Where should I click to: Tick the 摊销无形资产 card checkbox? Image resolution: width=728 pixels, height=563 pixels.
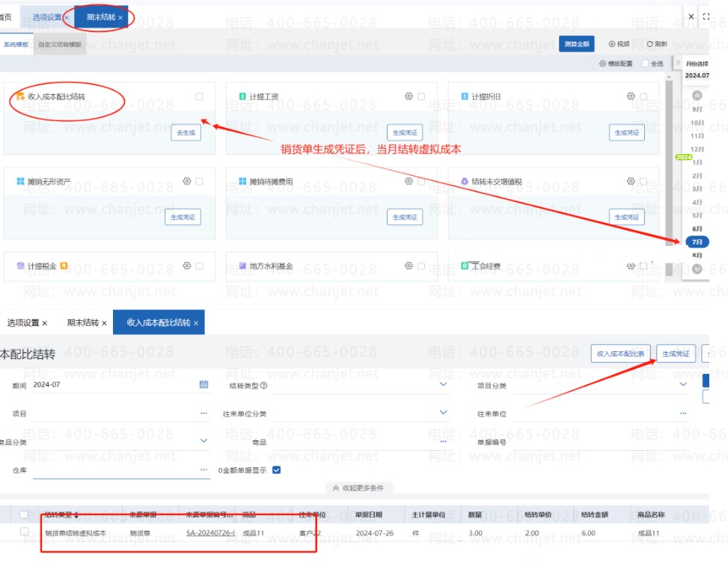[x=199, y=182]
